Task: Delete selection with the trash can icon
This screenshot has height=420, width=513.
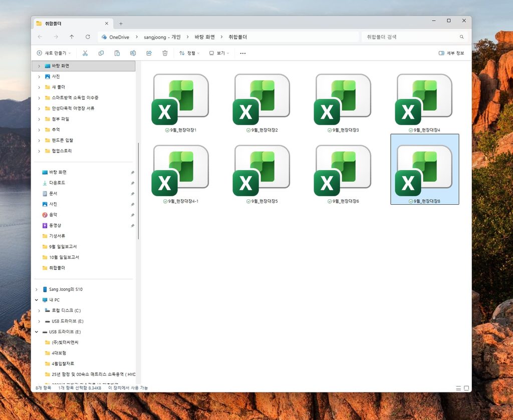Action: 165,53
